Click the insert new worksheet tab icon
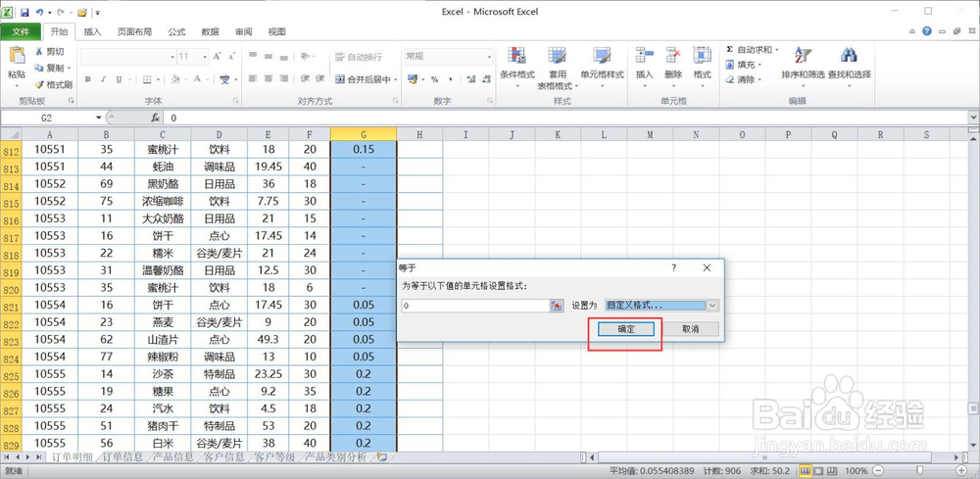 [380, 457]
